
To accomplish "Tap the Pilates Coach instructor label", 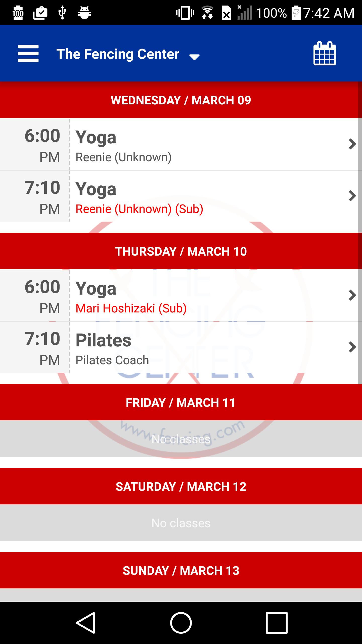I will click(x=112, y=360).
